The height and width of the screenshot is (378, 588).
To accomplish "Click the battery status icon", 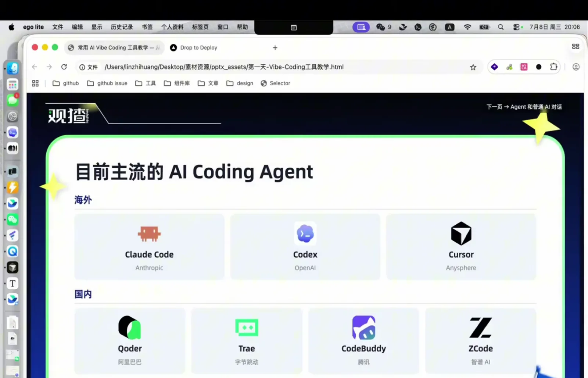I will coord(484,27).
